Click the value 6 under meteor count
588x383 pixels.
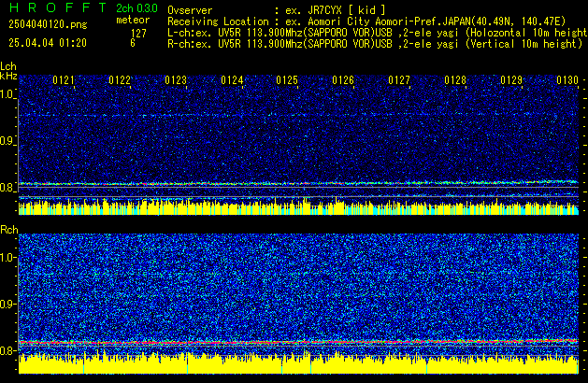pyautogui.click(x=133, y=43)
